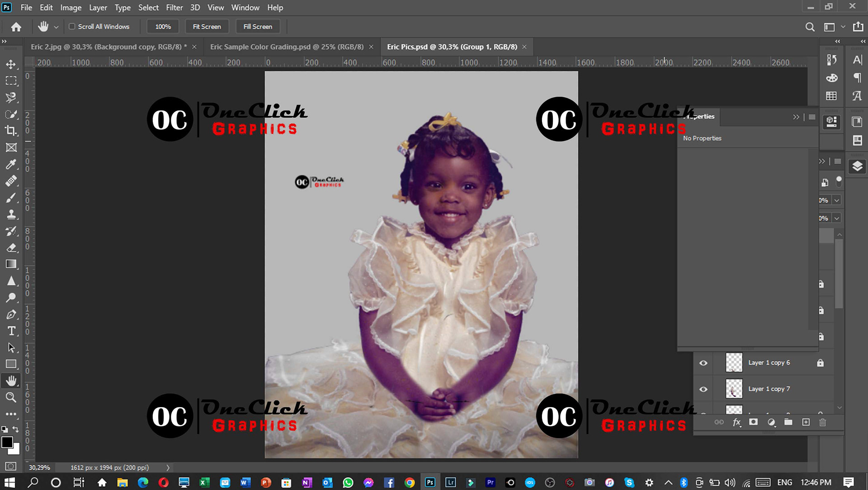Viewport: 868px width, 490px height.
Task: Toggle lock on Layer 1 copy 6
Action: 820,363
